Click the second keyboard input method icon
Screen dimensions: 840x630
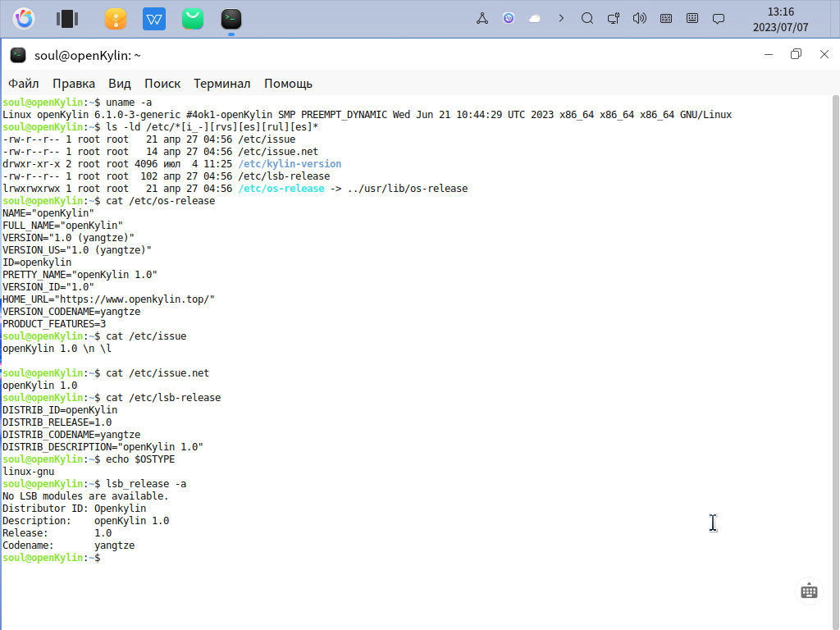point(692,19)
